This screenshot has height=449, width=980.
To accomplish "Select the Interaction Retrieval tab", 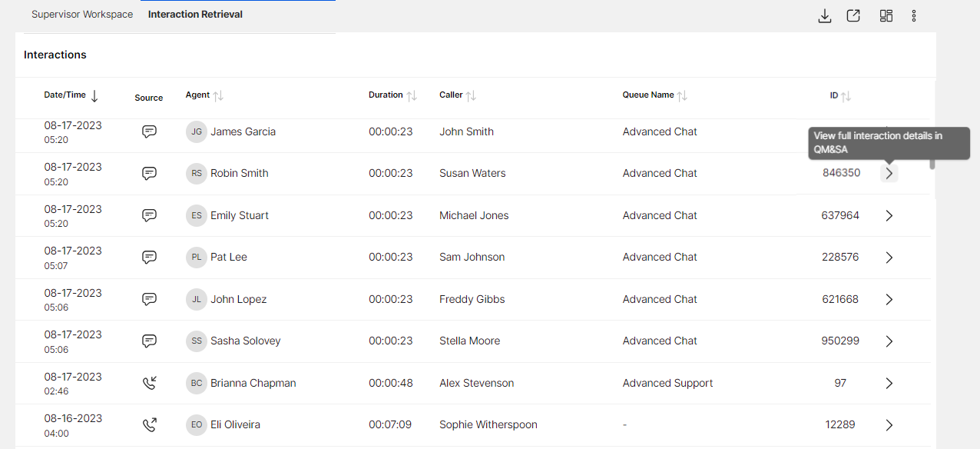I will [195, 15].
